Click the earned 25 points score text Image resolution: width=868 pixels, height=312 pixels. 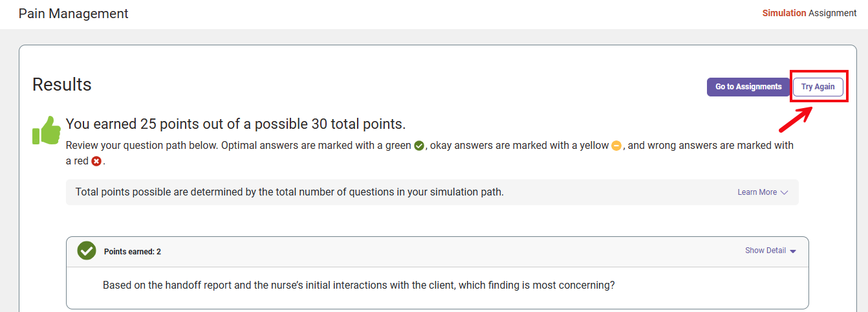235,124
